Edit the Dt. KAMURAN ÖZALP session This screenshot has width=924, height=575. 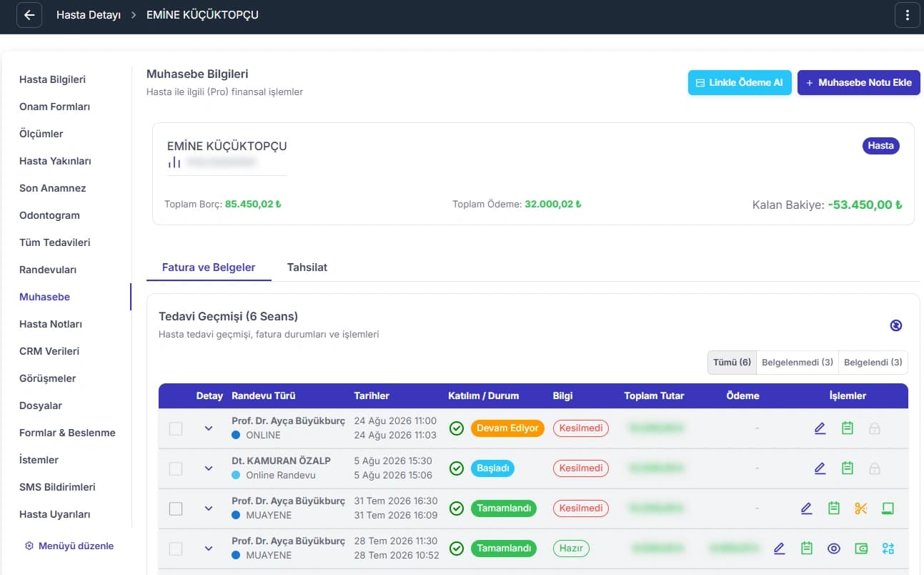[820, 468]
